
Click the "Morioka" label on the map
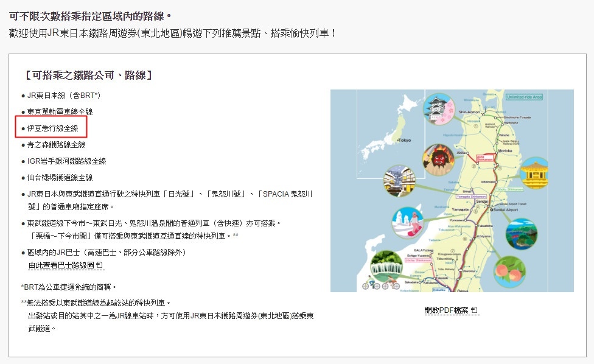click(x=505, y=151)
